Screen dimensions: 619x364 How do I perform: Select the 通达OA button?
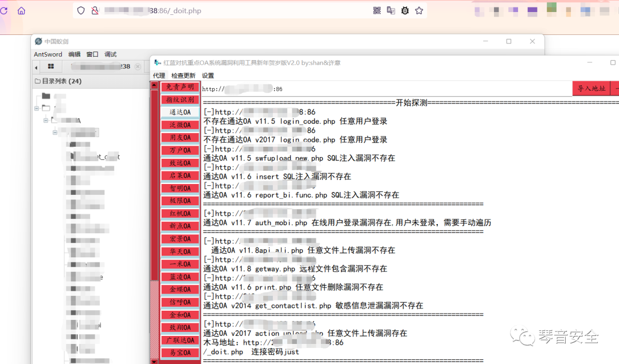180,112
